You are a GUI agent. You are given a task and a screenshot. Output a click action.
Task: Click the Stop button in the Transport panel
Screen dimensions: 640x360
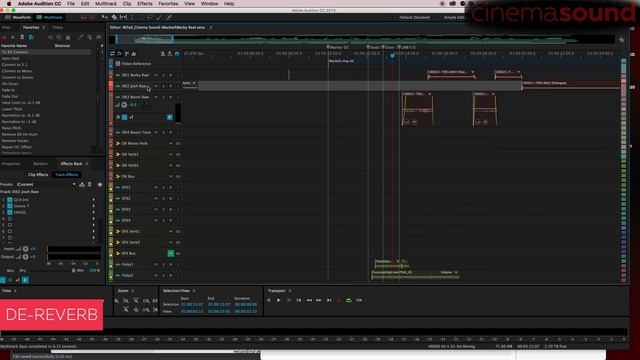coord(269,300)
